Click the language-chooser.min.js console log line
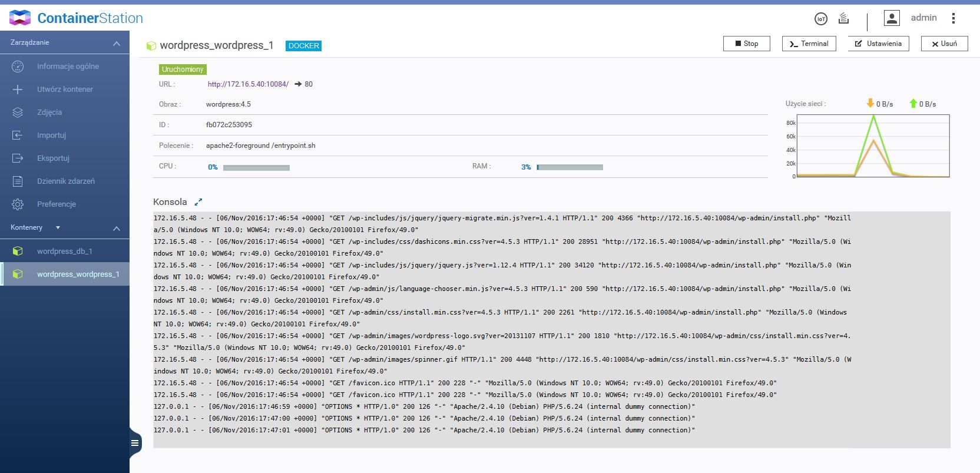Image resolution: width=980 pixels, height=473 pixels. click(x=502, y=295)
